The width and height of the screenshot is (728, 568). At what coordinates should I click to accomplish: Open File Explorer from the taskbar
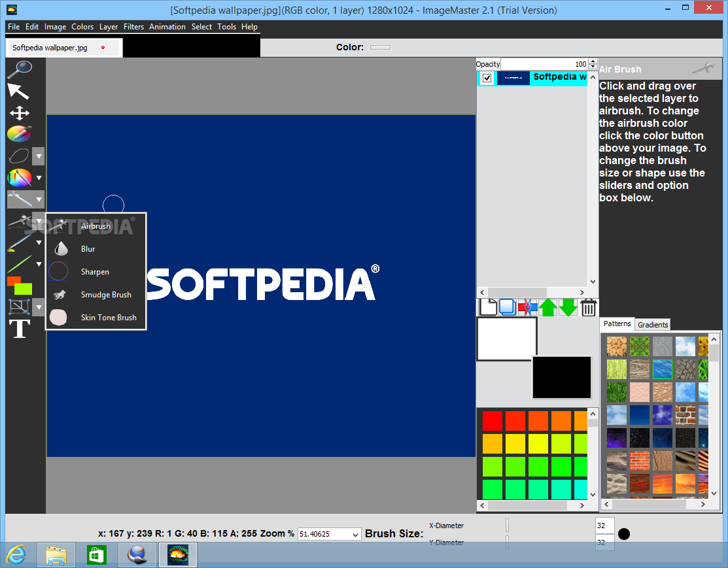[x=56, y=555]
